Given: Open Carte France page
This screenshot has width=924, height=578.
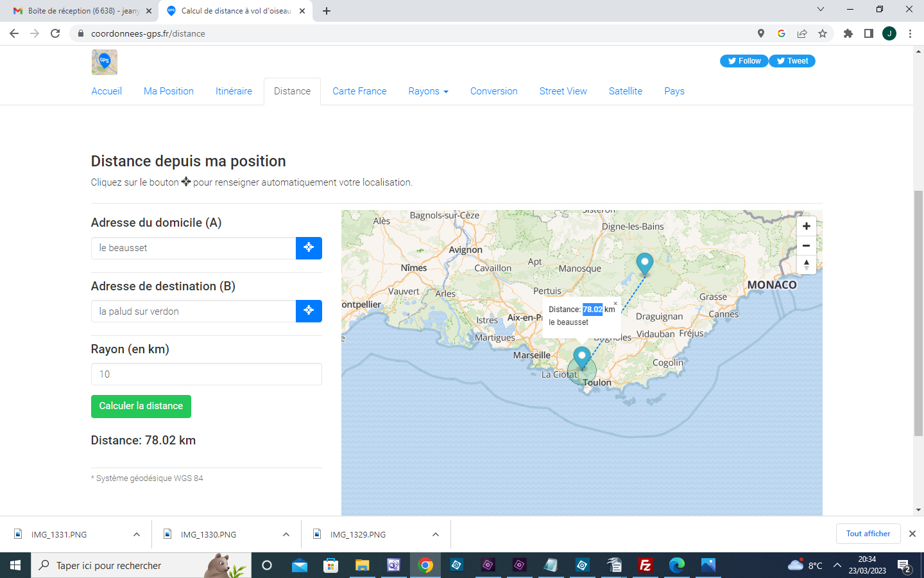Looking at the screenshot, I should click(359, 91).
